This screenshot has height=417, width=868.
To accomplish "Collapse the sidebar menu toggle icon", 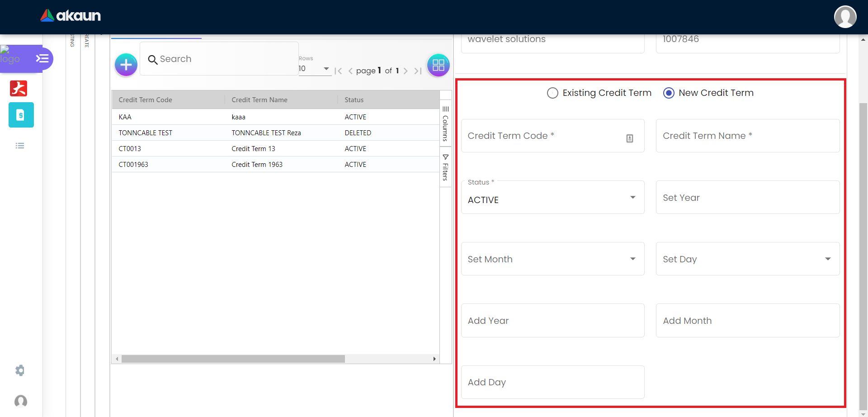I will 42,58.
